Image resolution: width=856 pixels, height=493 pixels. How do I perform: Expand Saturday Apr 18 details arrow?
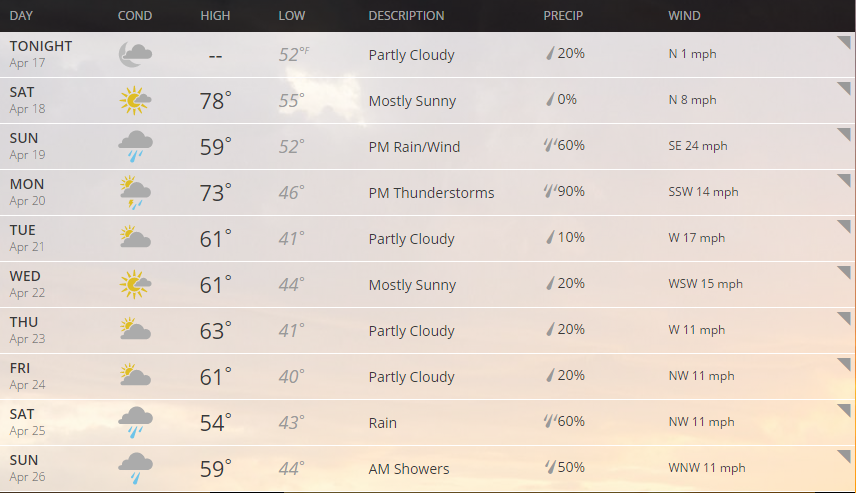[844, 89]
